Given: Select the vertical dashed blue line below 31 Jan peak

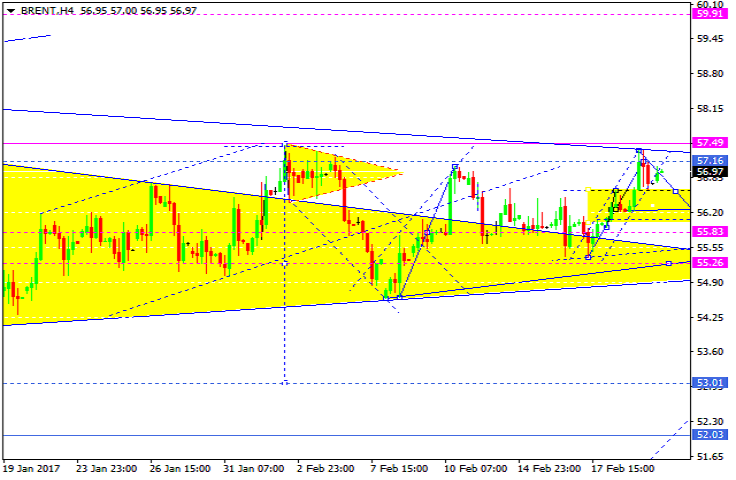Looking at the screenshot, I should tap(285, 300).
